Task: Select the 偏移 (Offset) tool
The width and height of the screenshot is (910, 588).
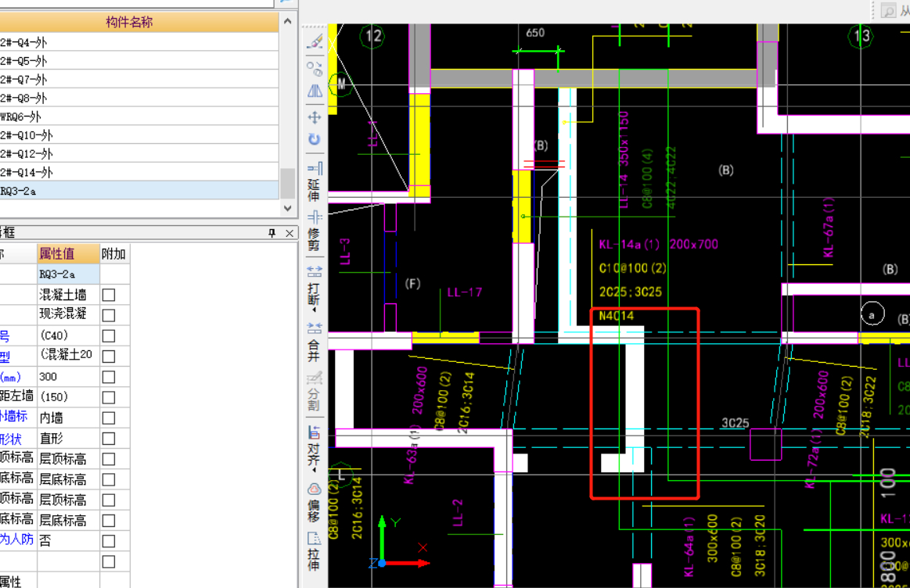Action: click(x=314, y=502)
